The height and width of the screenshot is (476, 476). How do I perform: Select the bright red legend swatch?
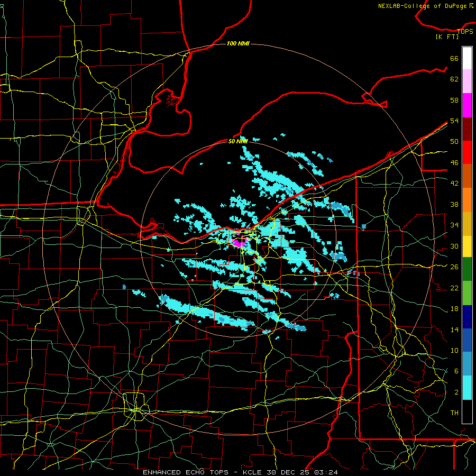pyautogui.click(x=467, y=152)
